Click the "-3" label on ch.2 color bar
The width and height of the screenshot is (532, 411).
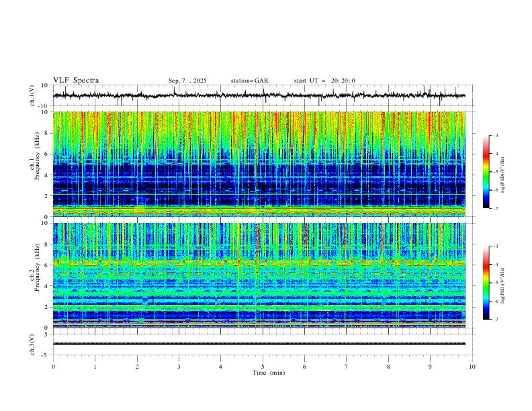pos(496,246)
